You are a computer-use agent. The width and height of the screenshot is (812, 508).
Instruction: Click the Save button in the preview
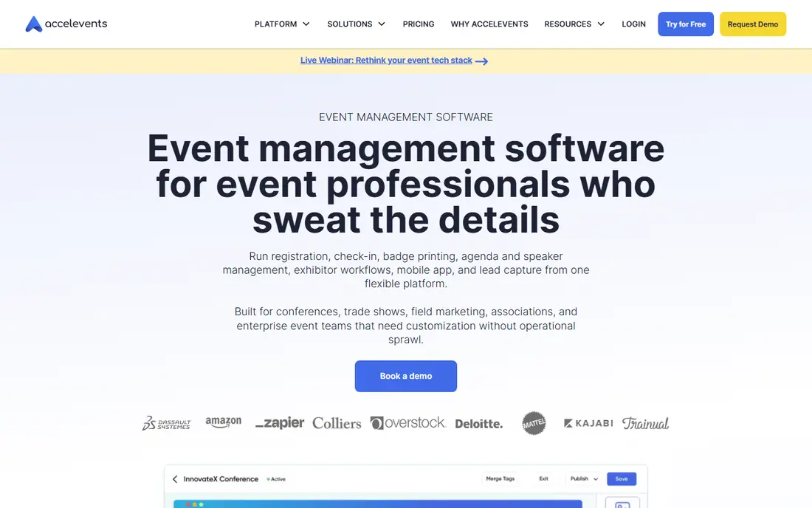[622, 479]
